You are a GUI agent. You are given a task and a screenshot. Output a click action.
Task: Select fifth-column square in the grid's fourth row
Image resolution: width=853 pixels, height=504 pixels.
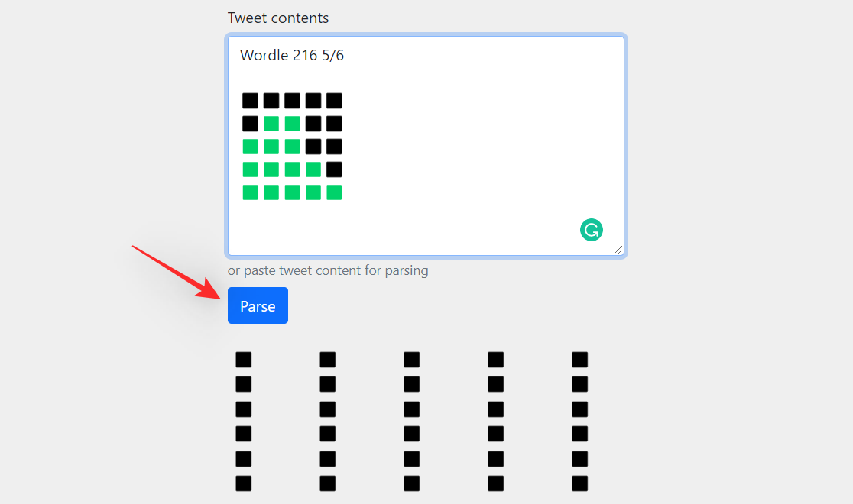click(580, 434)
